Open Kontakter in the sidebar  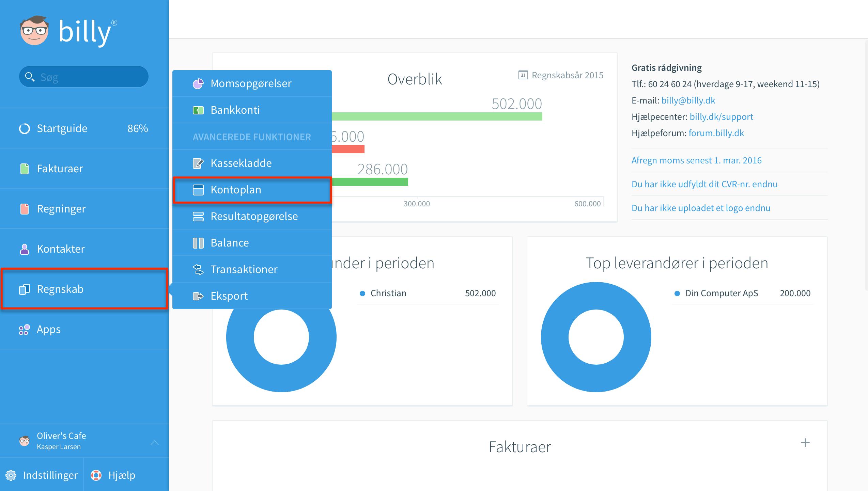point(84,249)
